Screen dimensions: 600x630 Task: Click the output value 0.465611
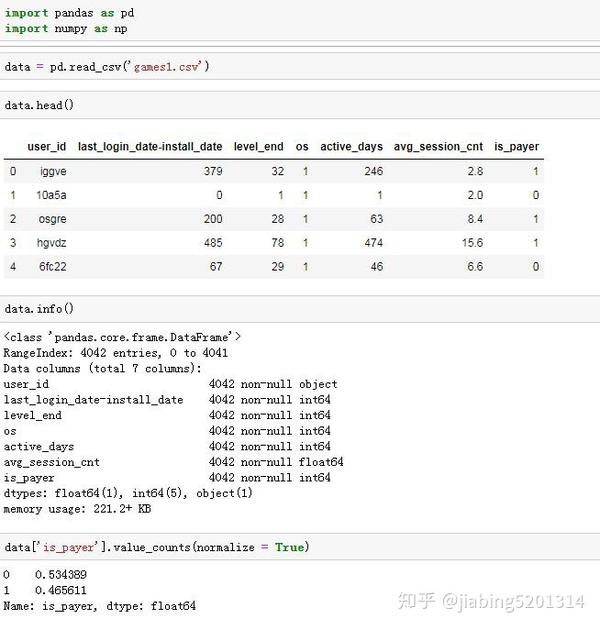click(61, 590)
